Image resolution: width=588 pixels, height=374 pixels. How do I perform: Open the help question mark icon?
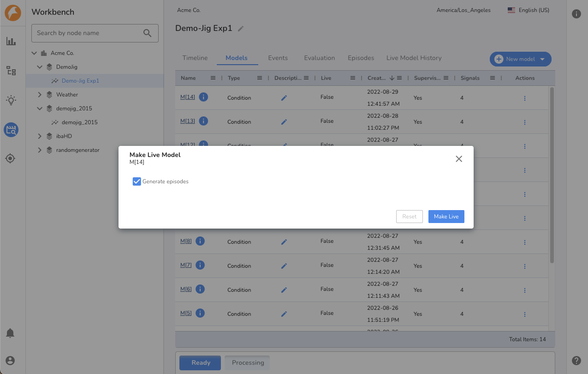[x=576, y=361]
